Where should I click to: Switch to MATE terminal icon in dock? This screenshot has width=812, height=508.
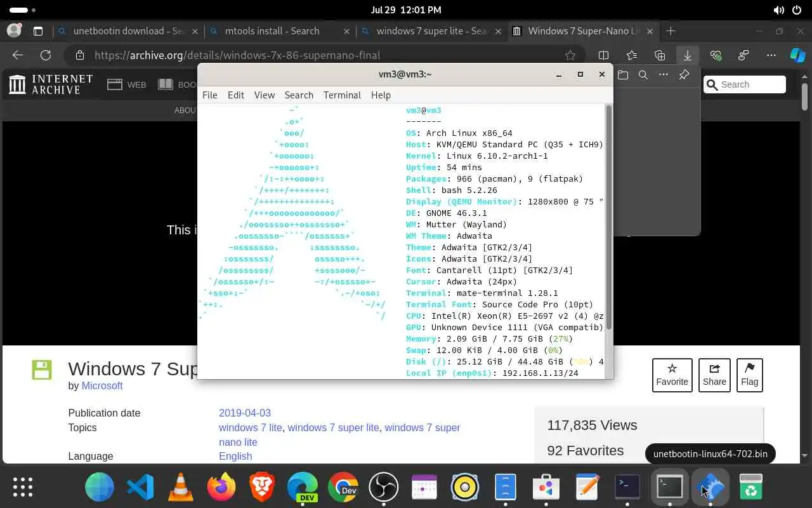[x=669, y=487]
